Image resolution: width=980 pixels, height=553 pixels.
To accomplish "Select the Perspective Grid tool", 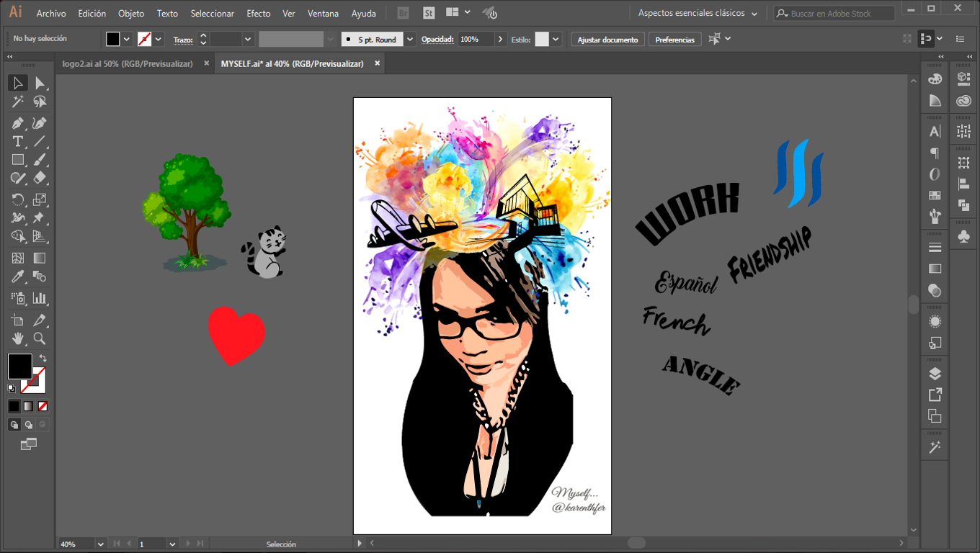I will pos(40,235).
